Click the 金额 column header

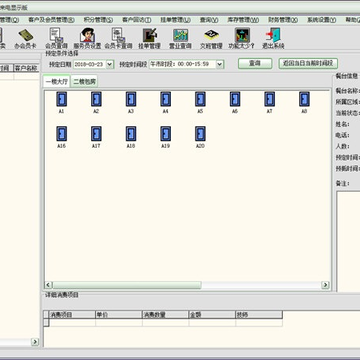point(212,315)
